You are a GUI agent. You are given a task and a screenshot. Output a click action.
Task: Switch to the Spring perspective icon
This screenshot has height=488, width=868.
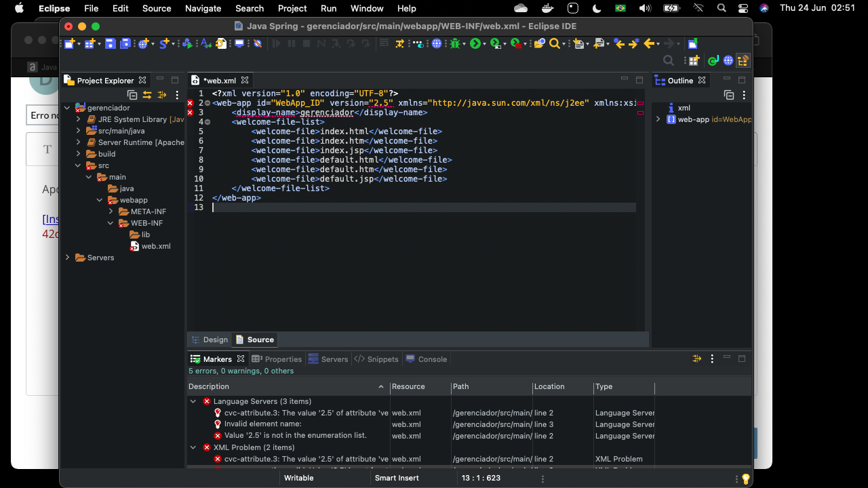712,60
